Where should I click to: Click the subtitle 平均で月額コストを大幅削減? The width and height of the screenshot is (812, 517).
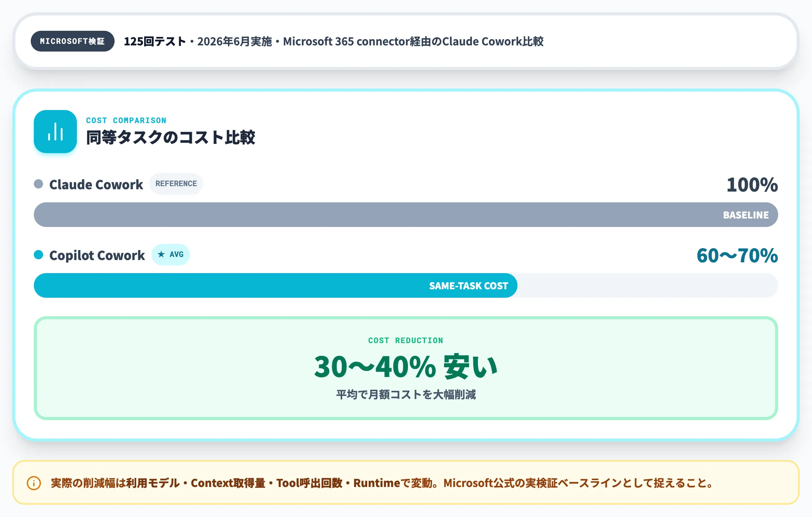click(406, 395)
